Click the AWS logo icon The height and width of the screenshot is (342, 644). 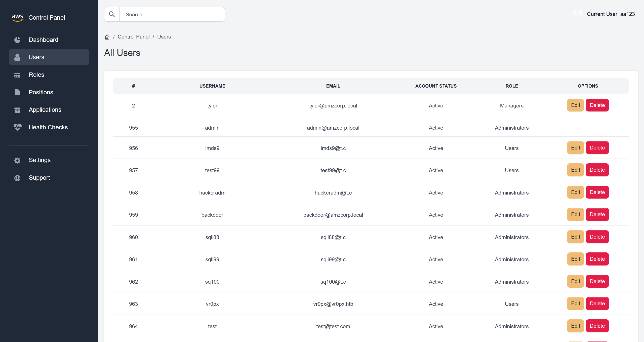pos(17,18)
